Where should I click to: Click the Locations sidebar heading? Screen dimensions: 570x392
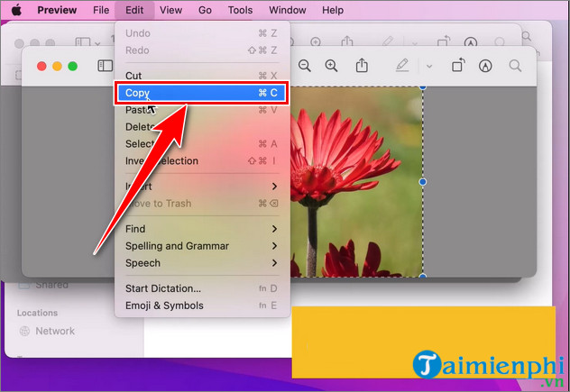pyautogui.click(x=37, y=313)
